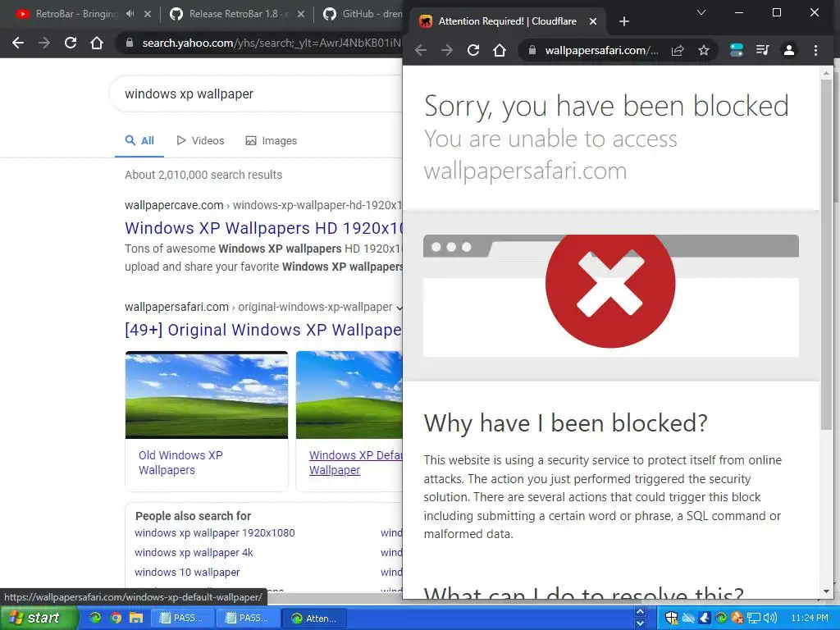The height and width of the screenshot is (630, 840).
Task: Open volume speaker tray icon
Action: pos(770,619)
